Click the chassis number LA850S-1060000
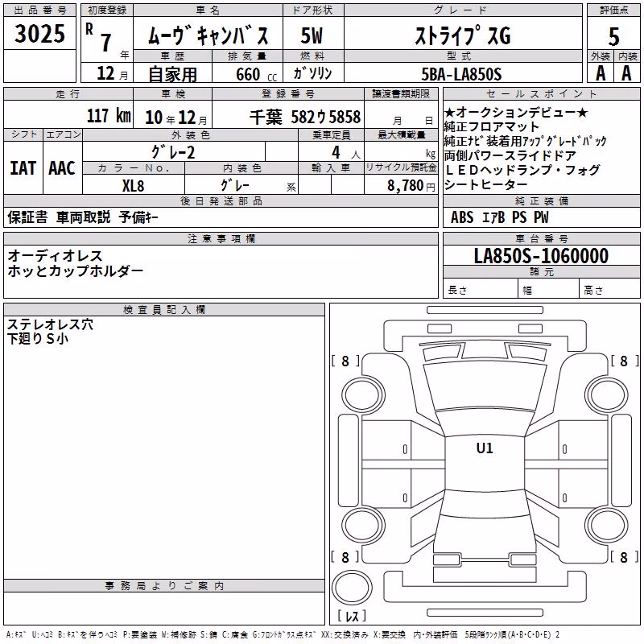644x644 pixels. (x=541, y=256)
